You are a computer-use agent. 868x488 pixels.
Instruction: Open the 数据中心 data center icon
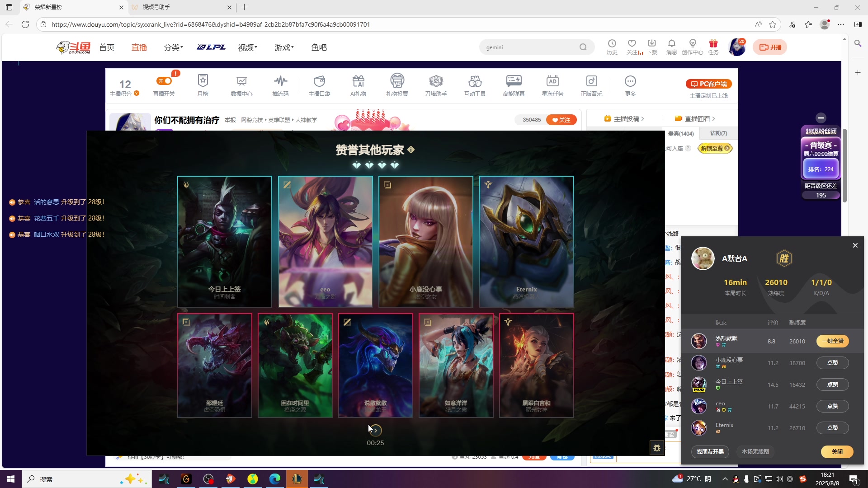(x=241, y=85)
